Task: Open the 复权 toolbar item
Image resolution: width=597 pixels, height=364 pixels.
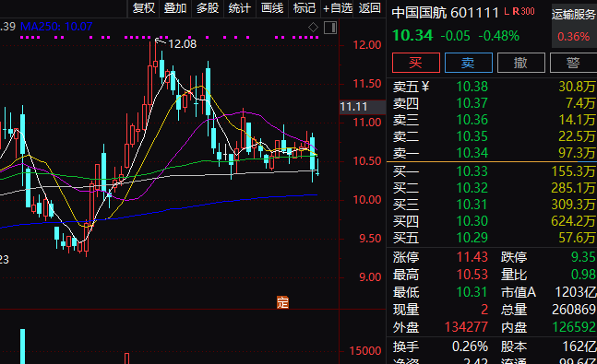Action: [144, 8]
